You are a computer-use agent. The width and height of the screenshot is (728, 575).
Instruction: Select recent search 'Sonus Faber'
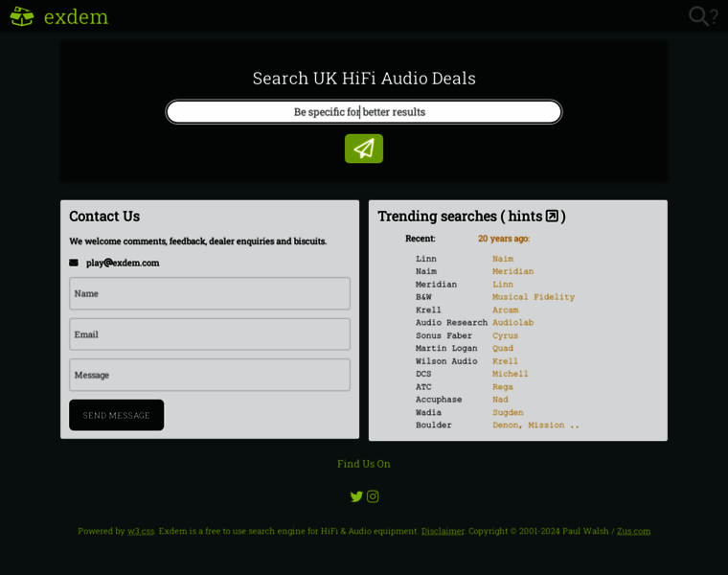coord(444,335)
